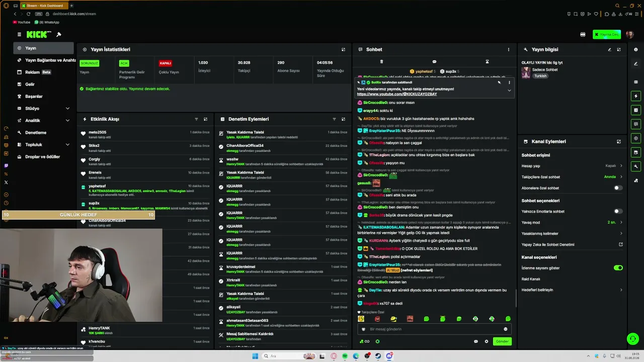
Task: Open the WhatsApp bookmark in browser bar
Action: [47, 22]
